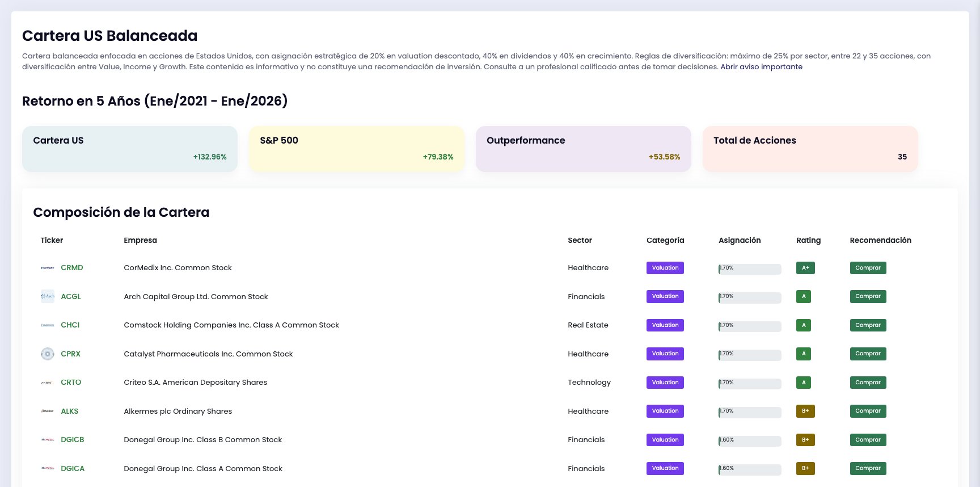Select the S&P 500 return card
The width and height of the screenshot is (980, 487).
[x=357, y=149]
